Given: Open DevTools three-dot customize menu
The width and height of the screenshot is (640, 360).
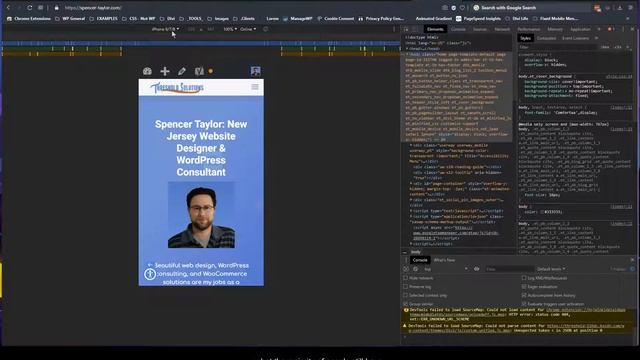Looking at the screenshot, I should [x=623, y=29].
